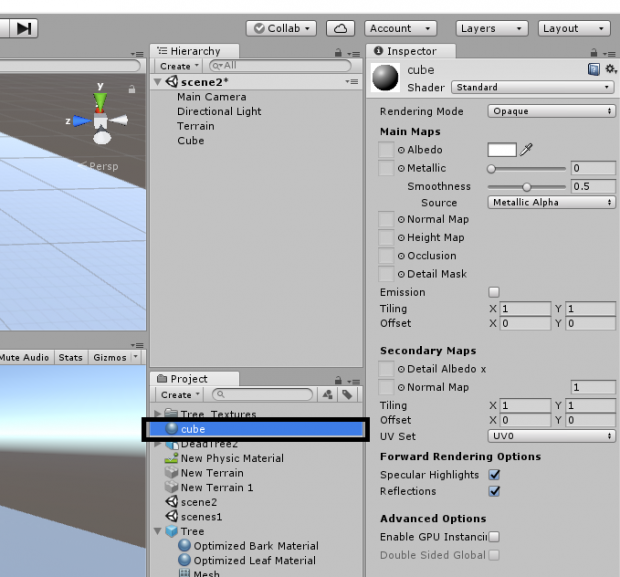620x577 pixels.
Task: Disable the Reflections checkbox
Action: (x=493, y=491)
